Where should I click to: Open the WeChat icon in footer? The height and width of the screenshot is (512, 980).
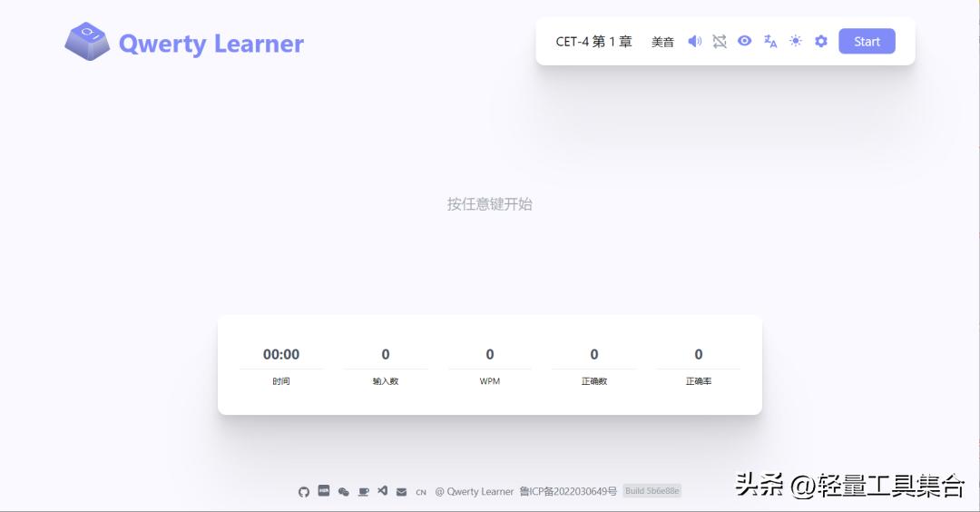pos(343,492)
